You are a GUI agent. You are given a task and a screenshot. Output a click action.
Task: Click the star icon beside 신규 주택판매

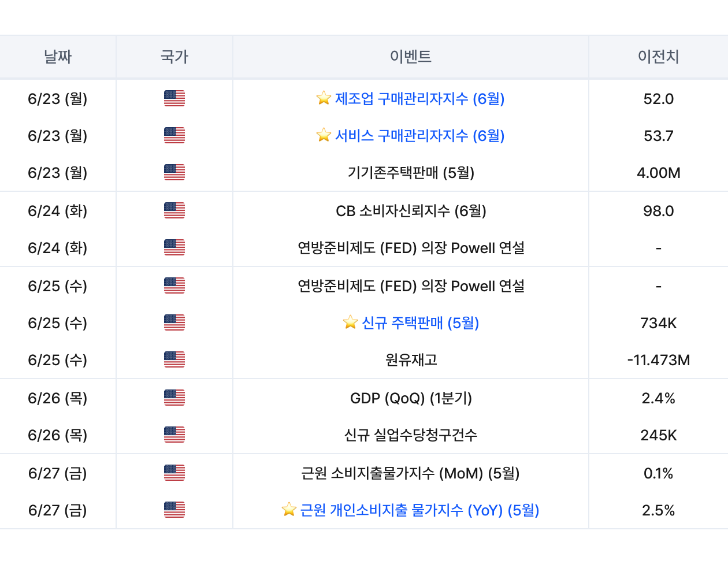[x=350, y=322]
